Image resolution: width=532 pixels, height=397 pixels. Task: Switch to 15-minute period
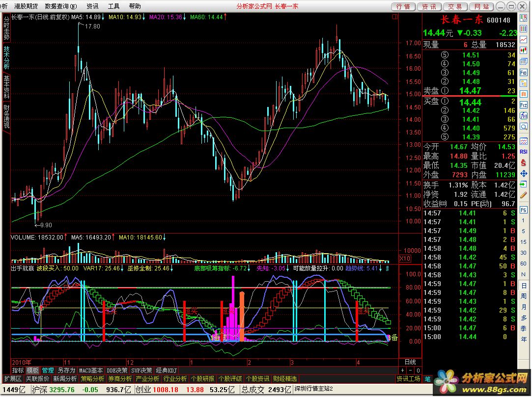coord(524,242)
